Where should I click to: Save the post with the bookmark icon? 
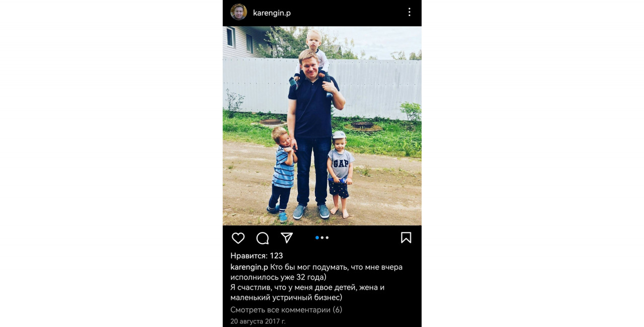coord(406,237)
